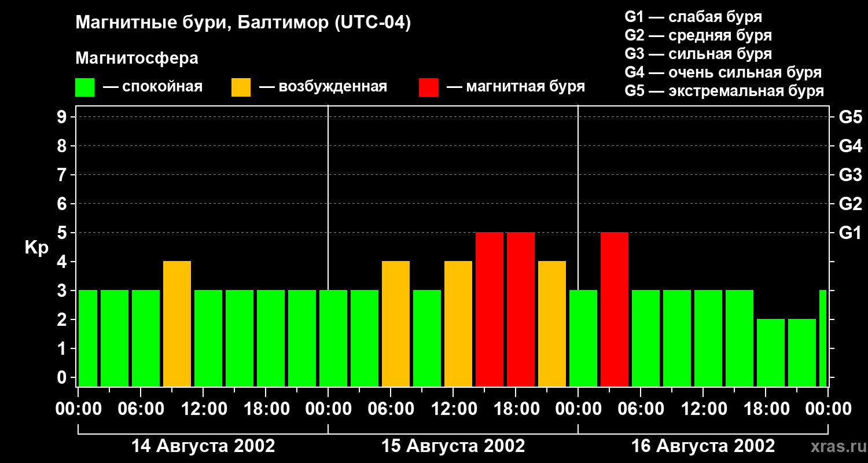Select the red bar on 16 Августа
Image resolution: width=868 pixels, height=463 pixels.
615,309
